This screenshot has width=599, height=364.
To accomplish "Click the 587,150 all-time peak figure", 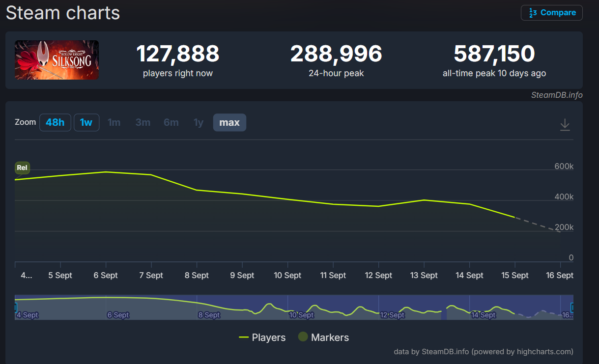I will [x=494, y=54].
